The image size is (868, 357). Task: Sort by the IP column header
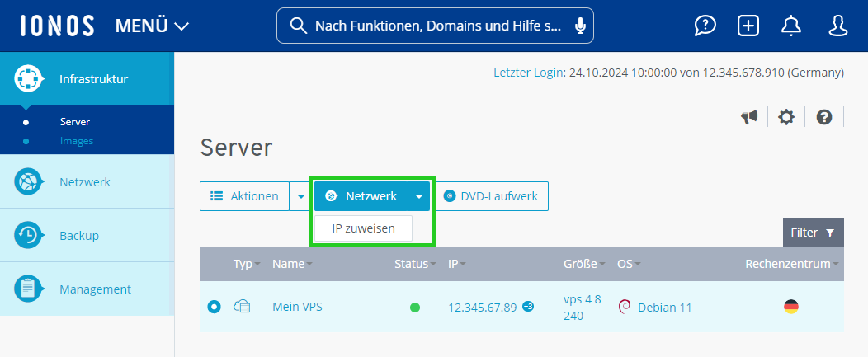[457, 264]
